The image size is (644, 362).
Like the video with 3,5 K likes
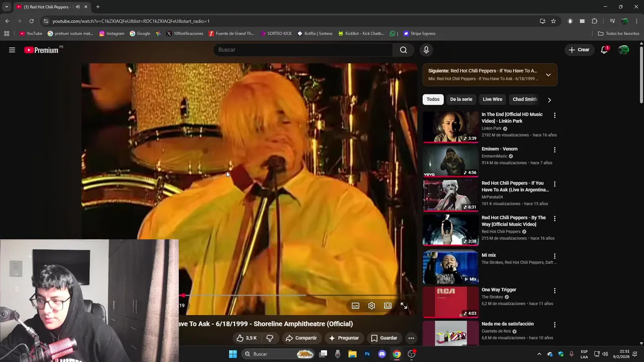coord(247,338)
